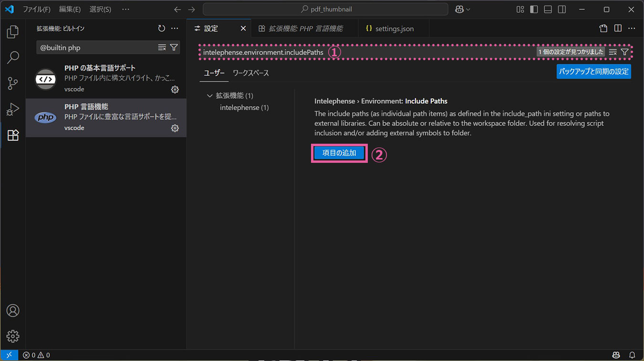
Task: Open editor more actions menu
Action: (x=632, y=29)
